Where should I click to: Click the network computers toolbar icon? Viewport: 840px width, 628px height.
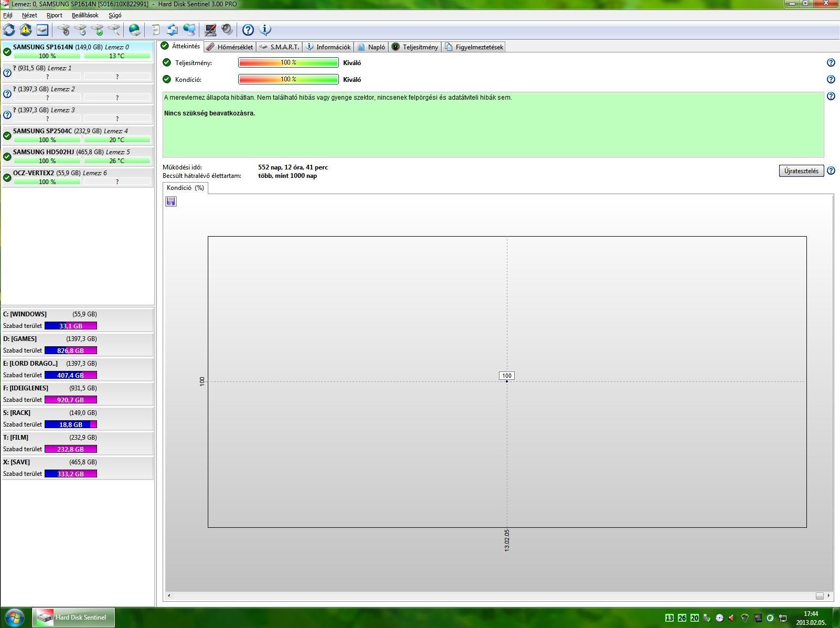(x=189, y=30)
